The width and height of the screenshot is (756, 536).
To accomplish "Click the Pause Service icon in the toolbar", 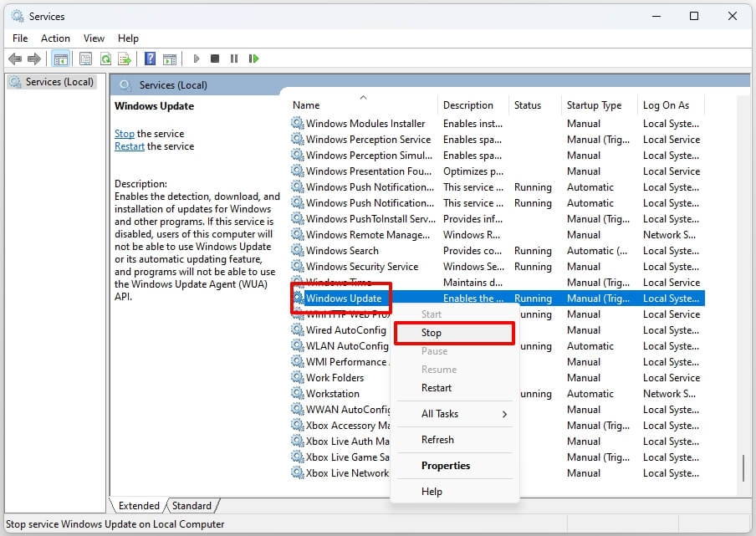I will (x=234, y=59).
